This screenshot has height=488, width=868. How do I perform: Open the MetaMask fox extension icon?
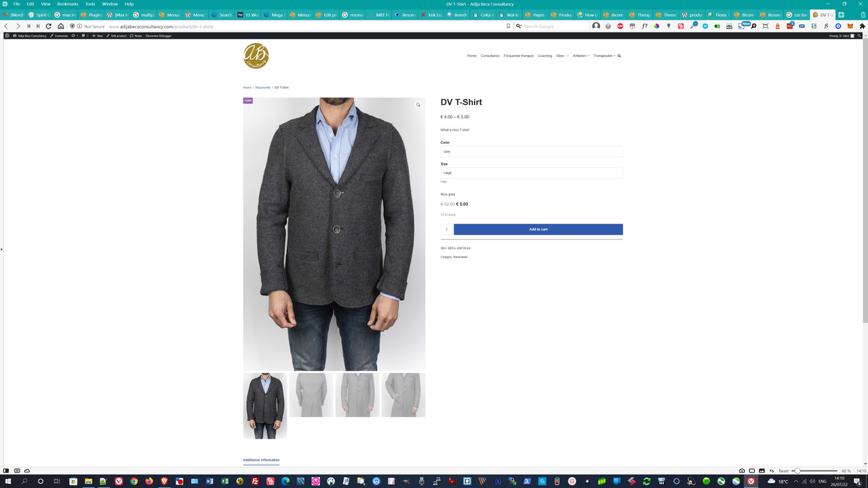tap(850, 26)
